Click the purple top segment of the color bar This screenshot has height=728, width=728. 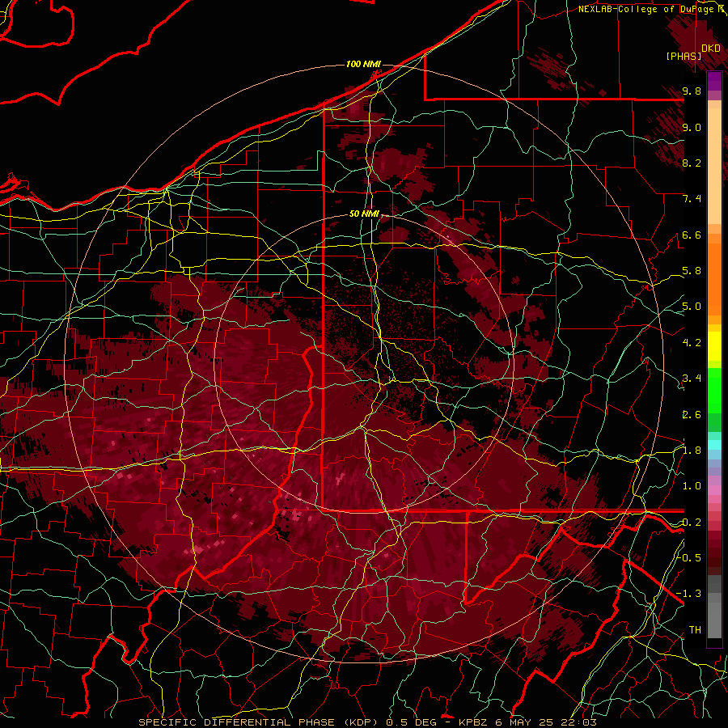714,81
